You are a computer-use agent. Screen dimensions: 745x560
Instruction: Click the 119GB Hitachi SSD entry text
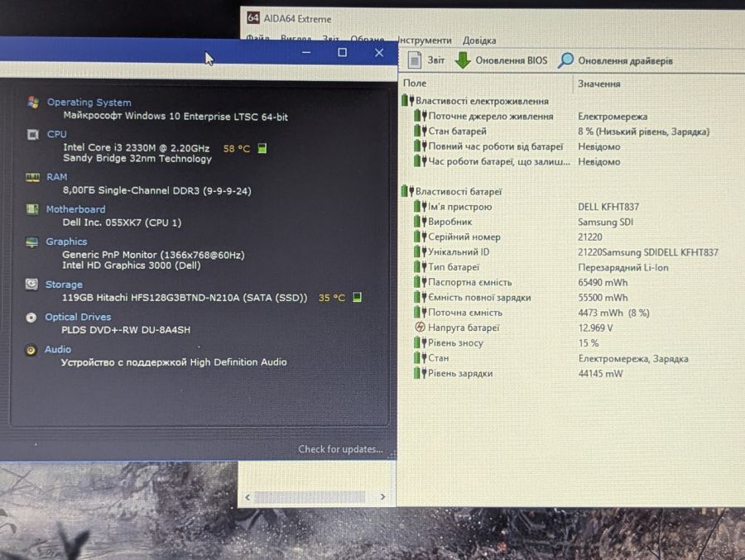(x=185, y=297)
